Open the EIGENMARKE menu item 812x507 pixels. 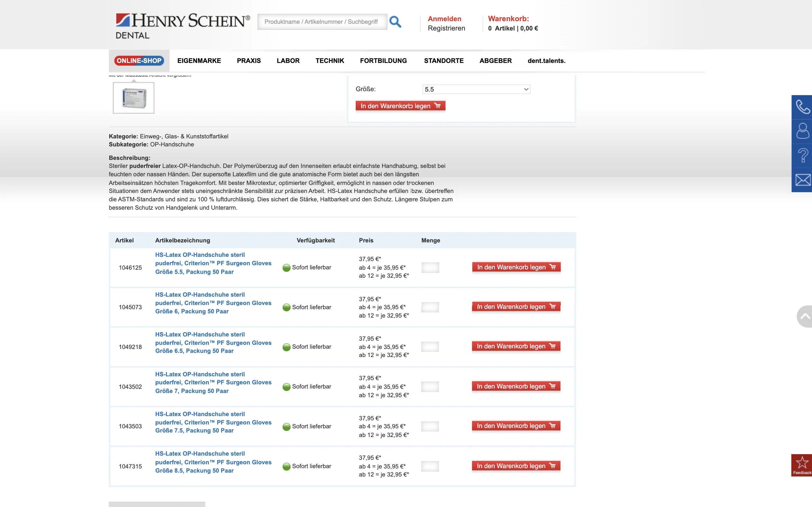click(x=199, y=61)
